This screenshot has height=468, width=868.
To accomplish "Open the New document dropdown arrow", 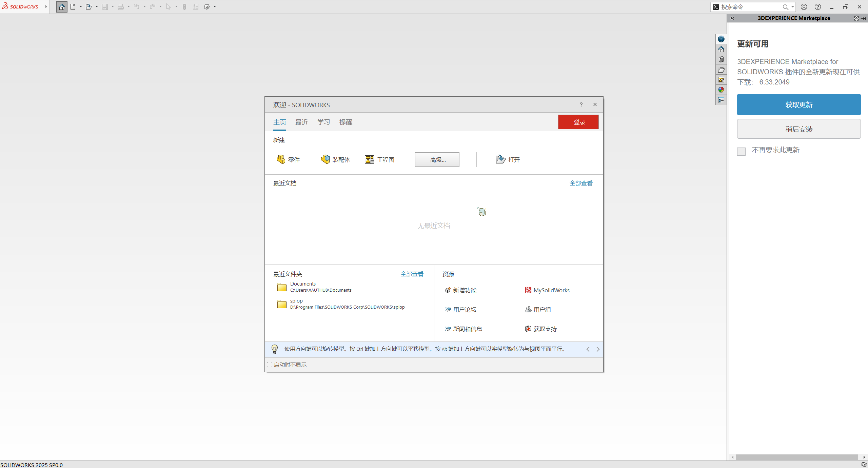I will (x=81, y=7).
